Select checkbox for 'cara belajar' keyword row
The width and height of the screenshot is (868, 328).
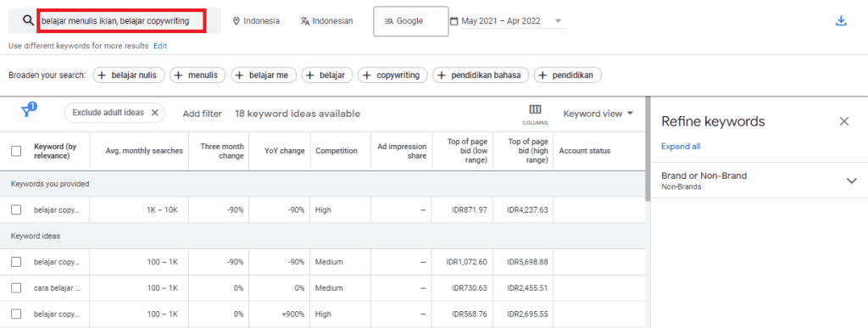[16, 287]
